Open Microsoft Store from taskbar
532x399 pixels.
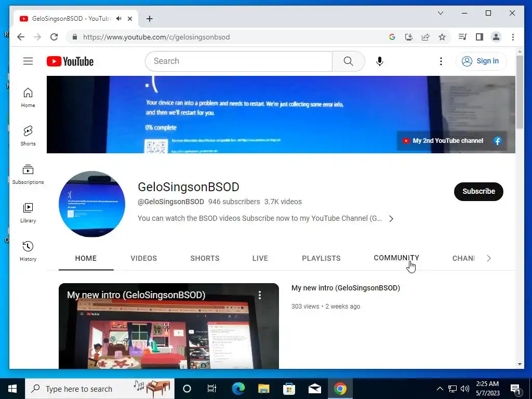[289, 389]
